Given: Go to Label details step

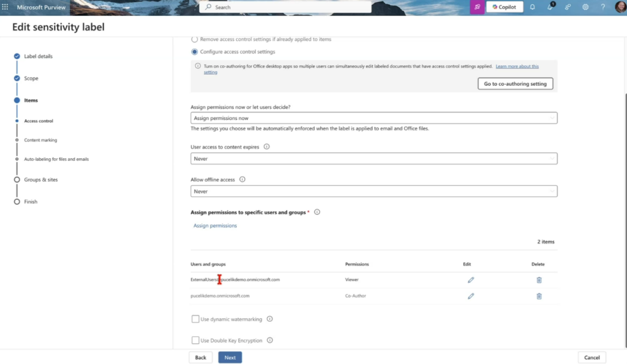Looking at the screenshot, I should tap(38, 56).
